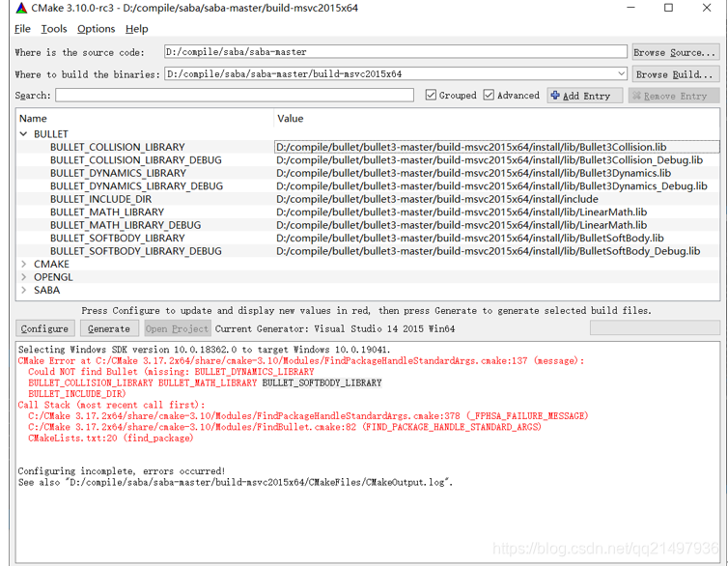Select the BULLET_MATH_LIBRARY entry
This screenshot has height=566, width=728.
[x=107, y=212]
